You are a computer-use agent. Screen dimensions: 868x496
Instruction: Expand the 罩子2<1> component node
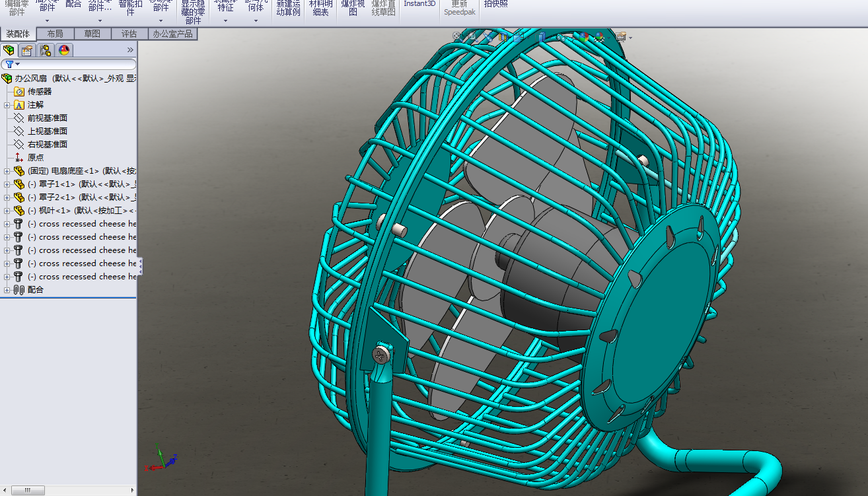point(7,197)
